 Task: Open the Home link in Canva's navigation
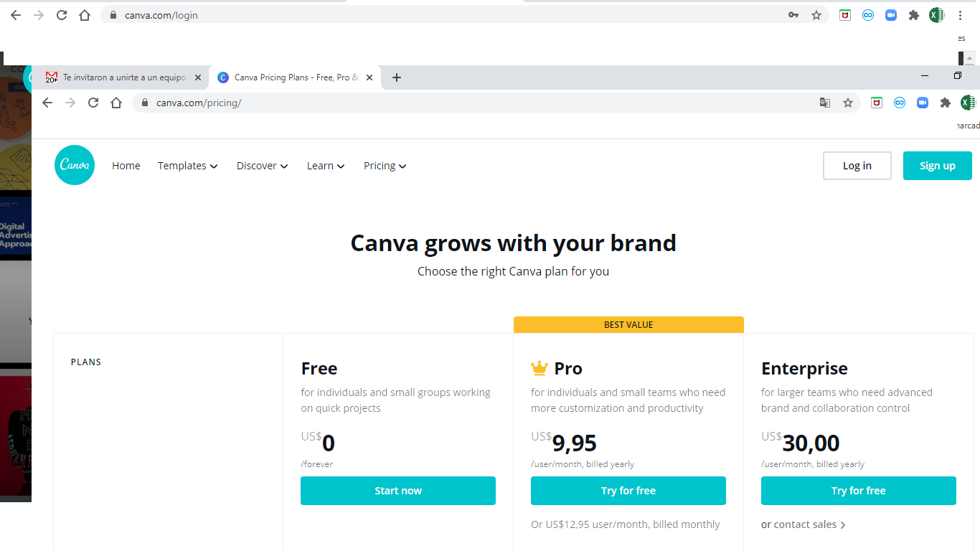126,166
